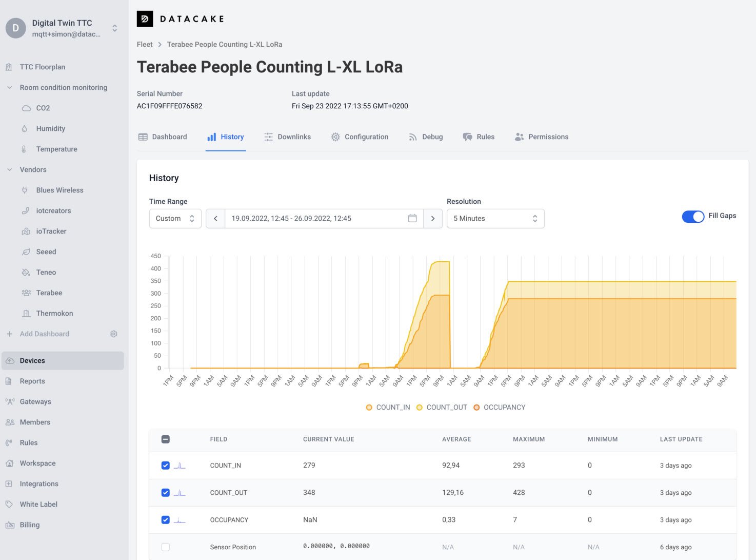Switch to the Downlinks tab
This screenshot has width=756, height=560.
[287, 137]
